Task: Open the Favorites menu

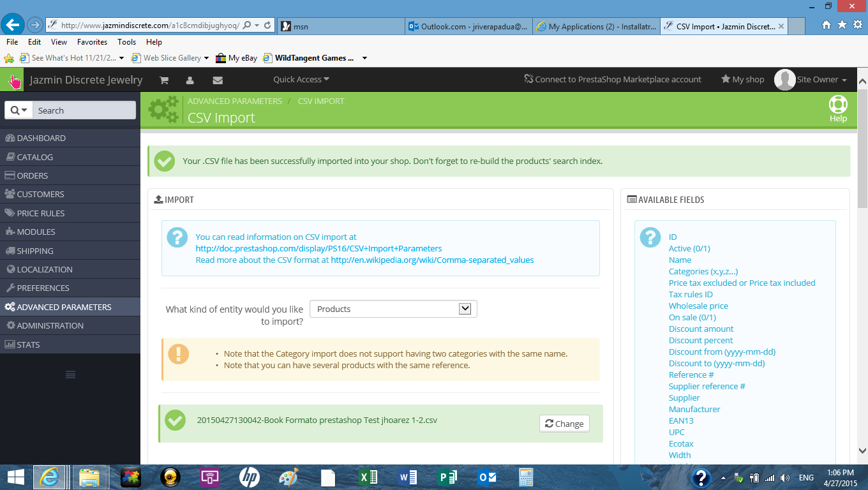Action: 92,41
